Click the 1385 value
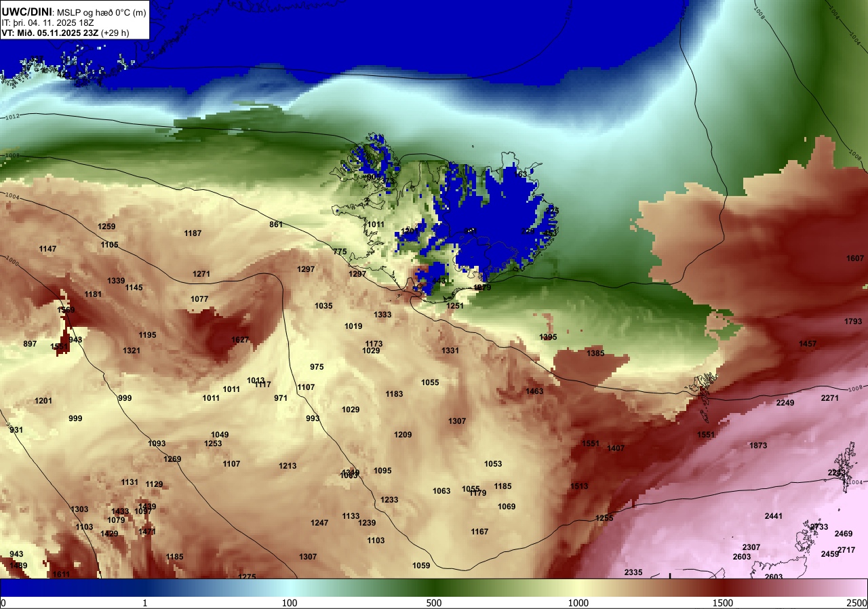 [595, 353]
